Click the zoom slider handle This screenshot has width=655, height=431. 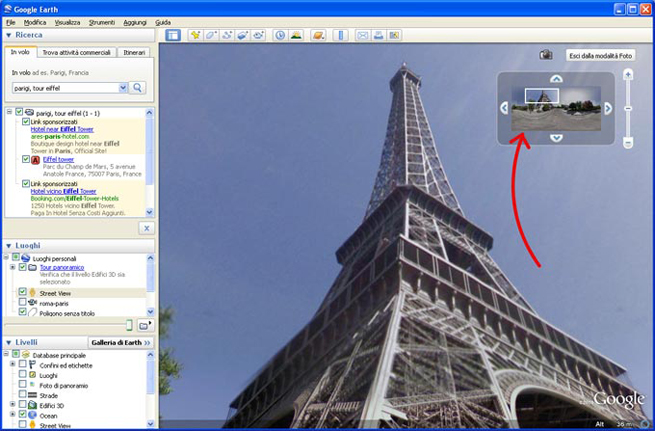628,109
